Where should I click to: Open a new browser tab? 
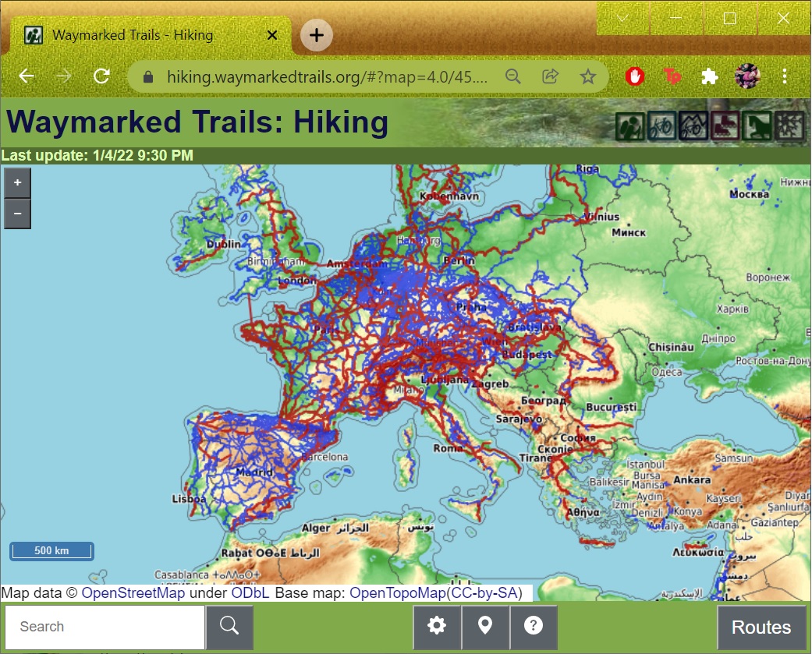(317, 35)
